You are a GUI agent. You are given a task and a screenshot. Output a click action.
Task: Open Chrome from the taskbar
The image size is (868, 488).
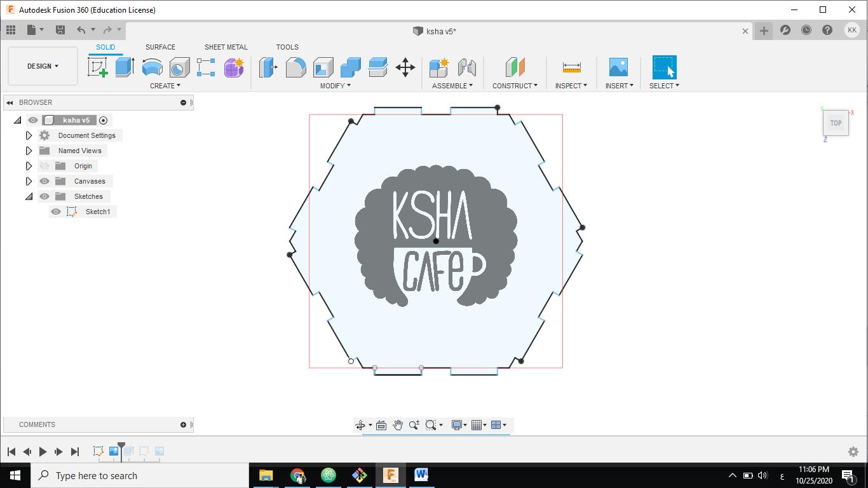pyautogui.click(x=297, y=475)
